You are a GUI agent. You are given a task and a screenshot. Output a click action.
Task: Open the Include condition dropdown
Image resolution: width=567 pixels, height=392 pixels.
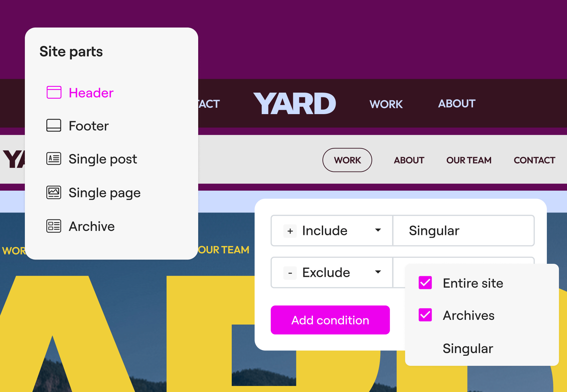378,231
